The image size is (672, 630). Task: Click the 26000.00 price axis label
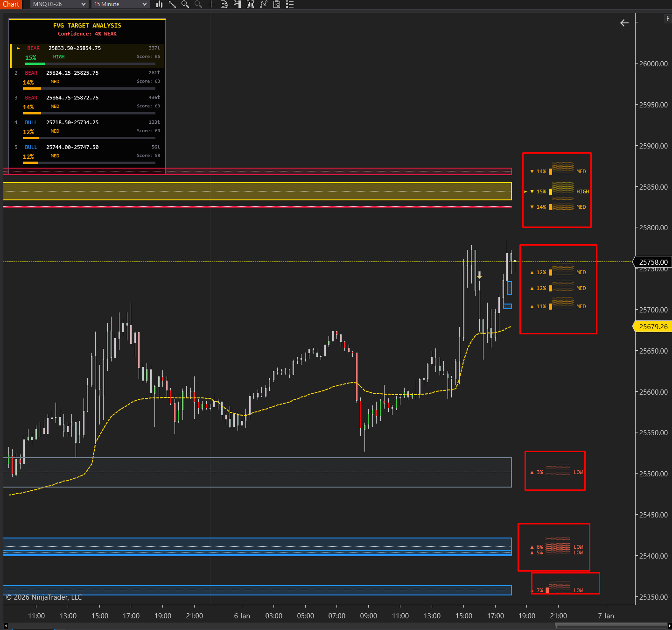(x=653, y=64)
